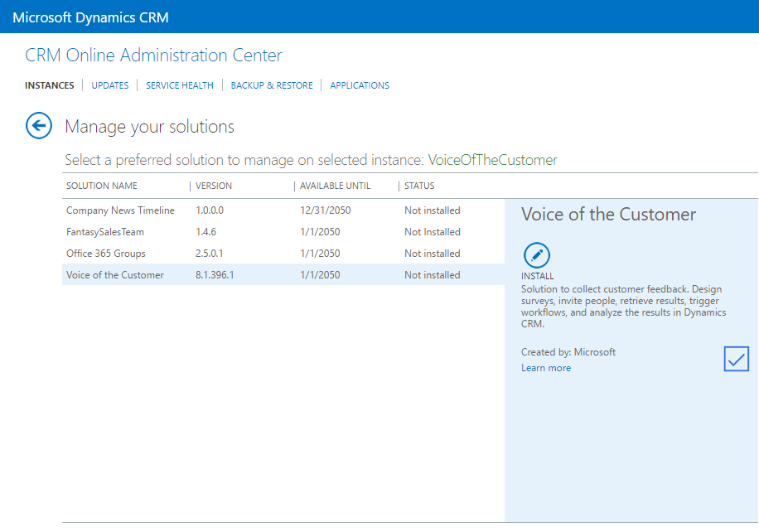Sort by Solution Name column header
Screen dimensions: 759x532
tap(102, 186)
